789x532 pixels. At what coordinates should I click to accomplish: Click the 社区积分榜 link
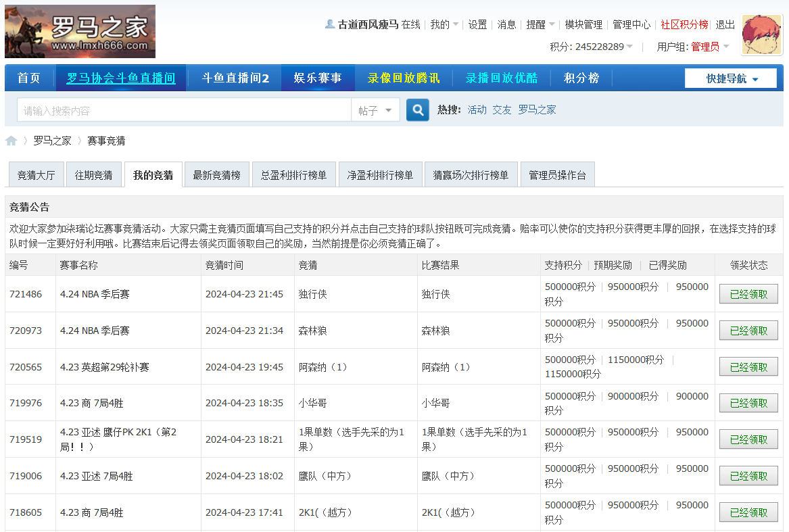[x=684, y=24]
